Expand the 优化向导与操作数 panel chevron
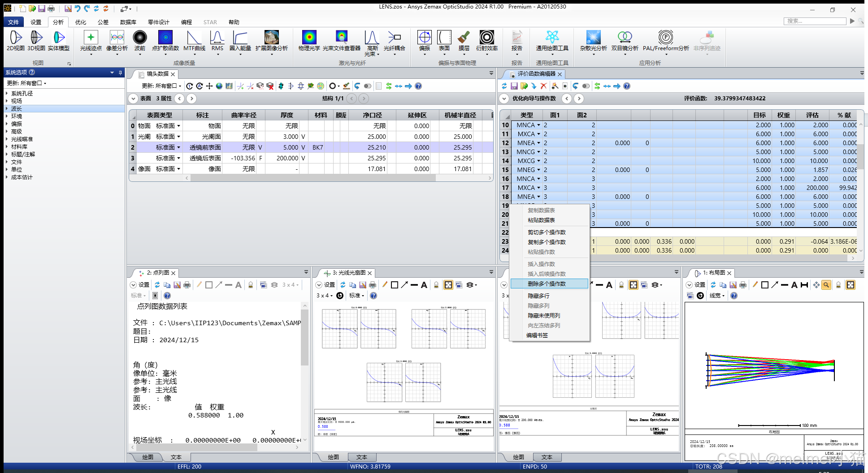The width and height of the screenshot is (868, 473). (504, 99)
